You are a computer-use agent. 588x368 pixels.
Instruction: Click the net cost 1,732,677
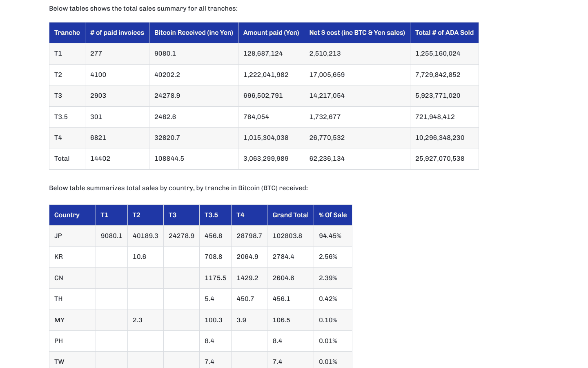325,117
